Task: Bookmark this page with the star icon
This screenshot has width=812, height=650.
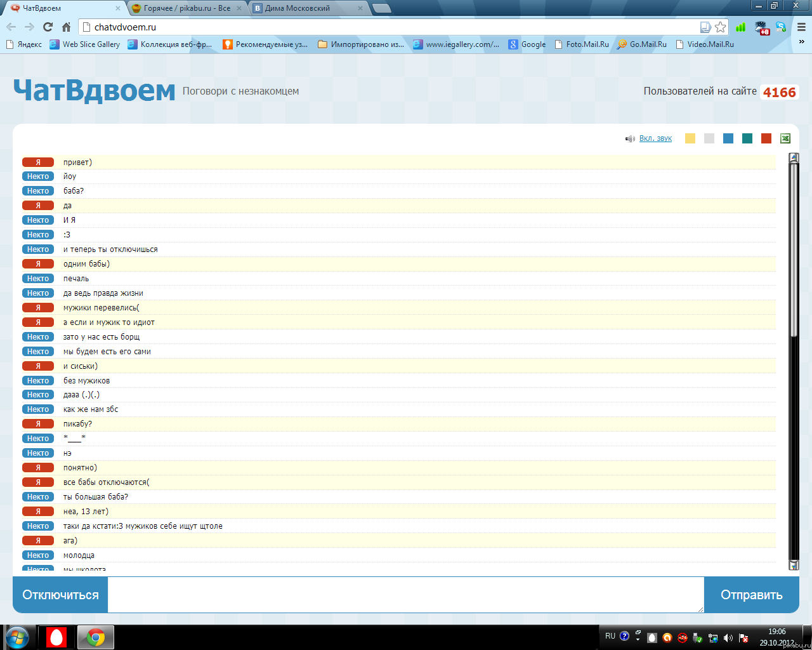Action: [720, 27]
